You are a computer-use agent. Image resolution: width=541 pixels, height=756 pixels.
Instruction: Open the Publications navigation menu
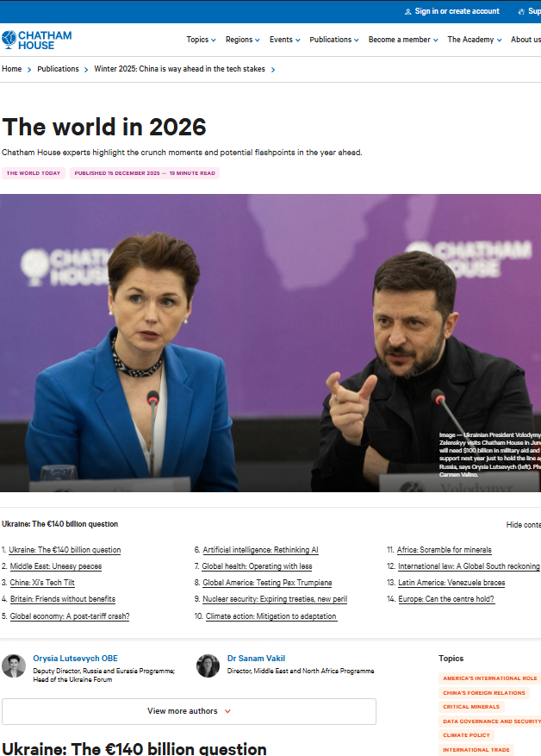click(334, 40)
